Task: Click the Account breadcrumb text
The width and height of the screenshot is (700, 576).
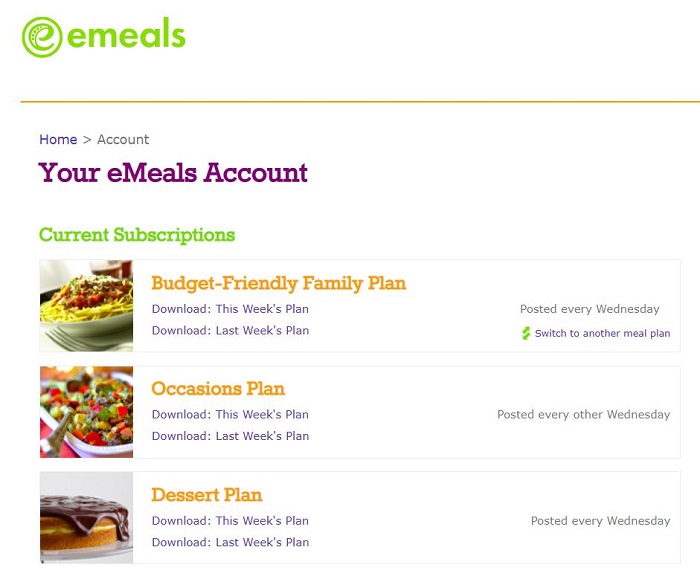Action: (x=123, y=139)
